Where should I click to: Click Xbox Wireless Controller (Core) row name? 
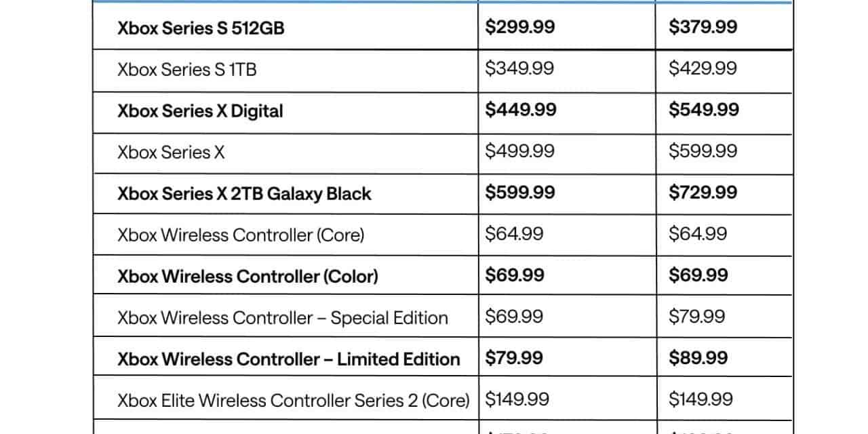[241, 235]
